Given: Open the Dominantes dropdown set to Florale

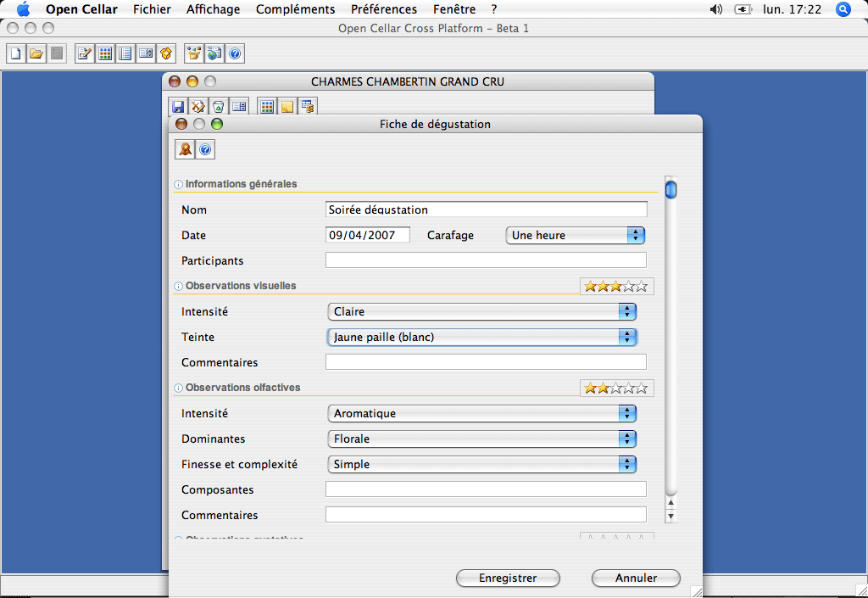Looking at the screenshot, I should pos(482,439).
